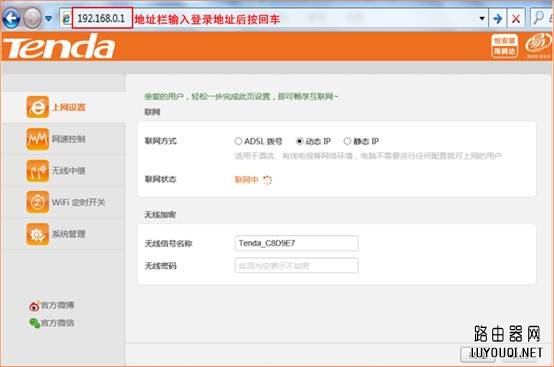The height and width of the screenshot is (367, 554).
Task: Click the search magnifier icon
Action: click(539, 18)
